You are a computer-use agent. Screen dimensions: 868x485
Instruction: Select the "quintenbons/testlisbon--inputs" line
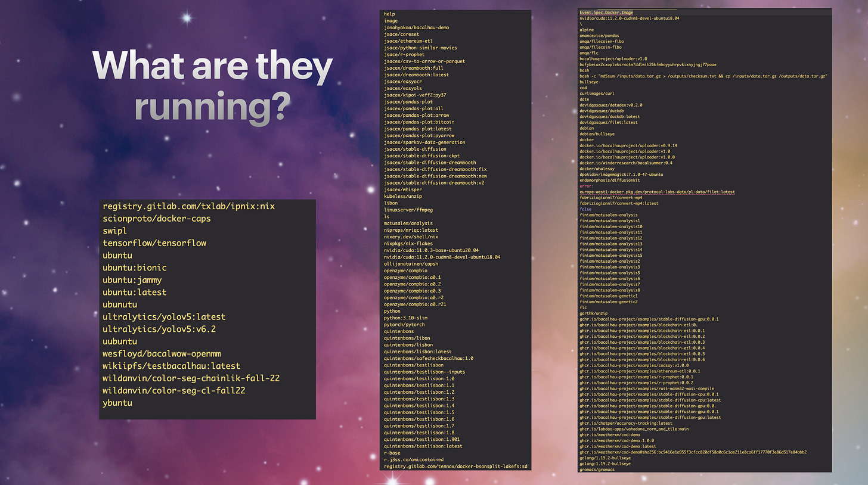(425, 372)
